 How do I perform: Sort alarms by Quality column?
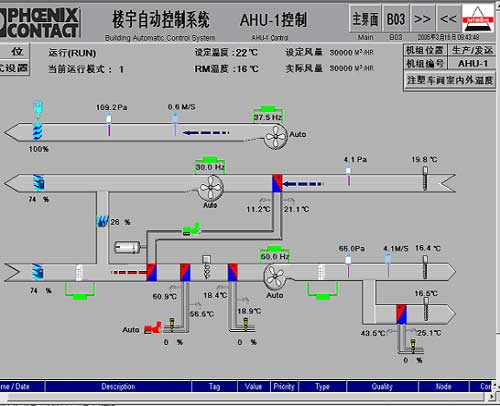point(382,386)
